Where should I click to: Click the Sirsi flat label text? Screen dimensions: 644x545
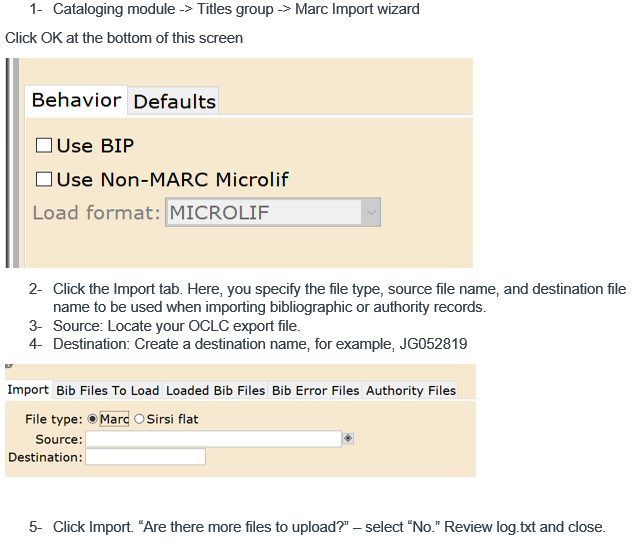(x=172, y=419)
